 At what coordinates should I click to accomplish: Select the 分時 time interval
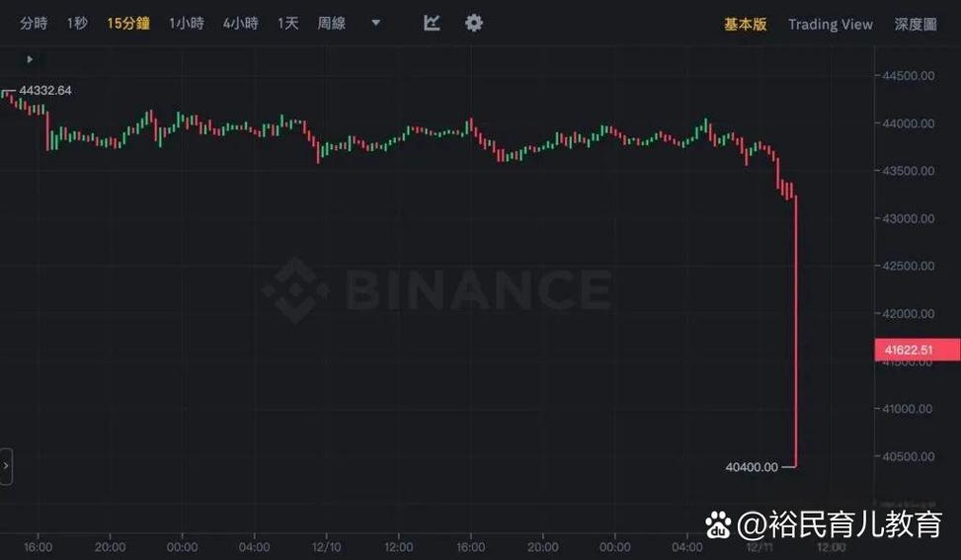click(34, 24)
